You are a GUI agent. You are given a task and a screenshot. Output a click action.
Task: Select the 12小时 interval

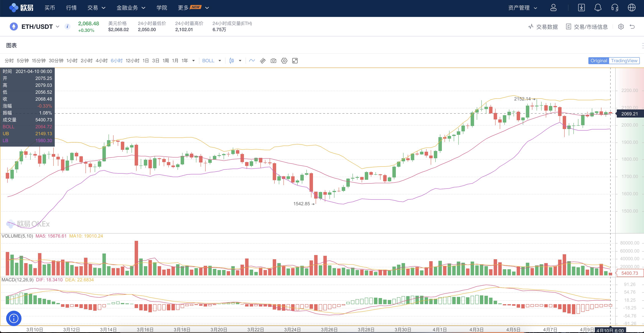pyautogui.click(x=133, y=61)
